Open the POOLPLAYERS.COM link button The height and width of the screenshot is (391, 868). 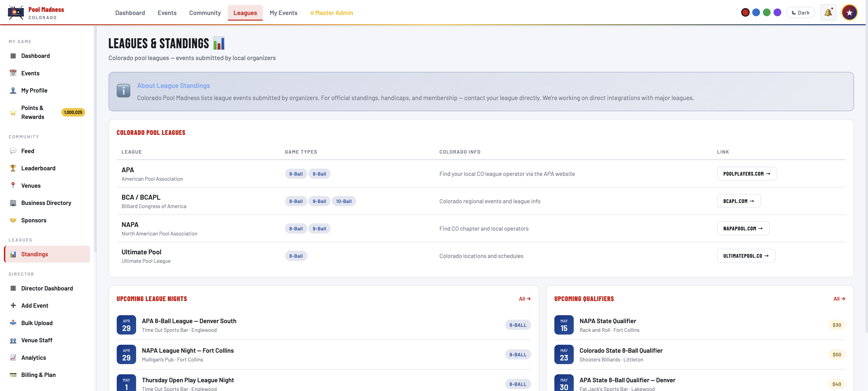click(747, 174)
